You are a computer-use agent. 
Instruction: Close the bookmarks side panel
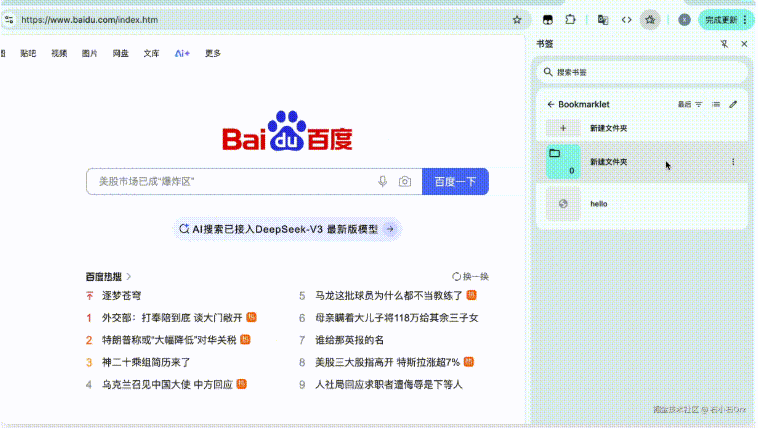[x=744, y=44]
